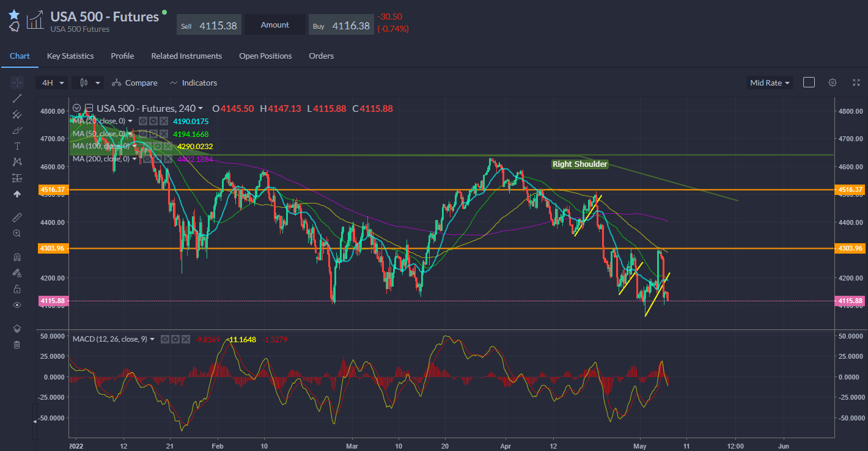Switch to the Key Statistics tab
The height and width of the screenshot is (451, 868).
point(70,56)
